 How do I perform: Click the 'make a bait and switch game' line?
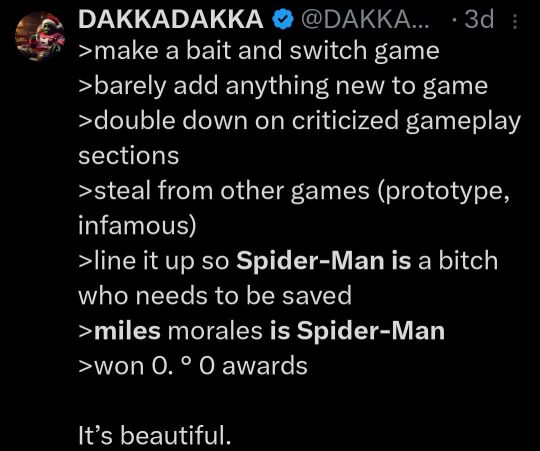coord(259,52)
